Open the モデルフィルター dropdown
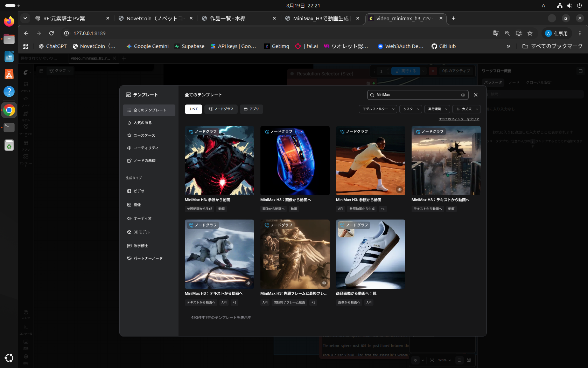The width and height of the screenshot is (588, 368). [378, 109]
